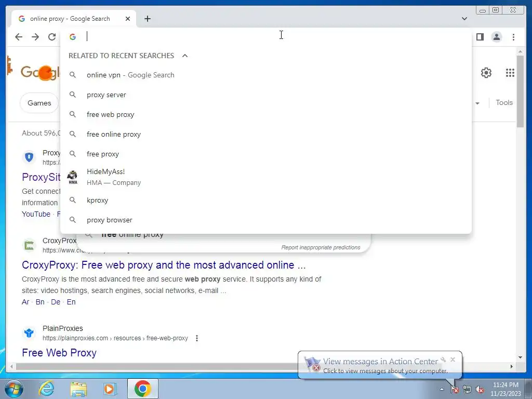Collapse the 'Related to recent searches' section

click(x=185, y=56)
